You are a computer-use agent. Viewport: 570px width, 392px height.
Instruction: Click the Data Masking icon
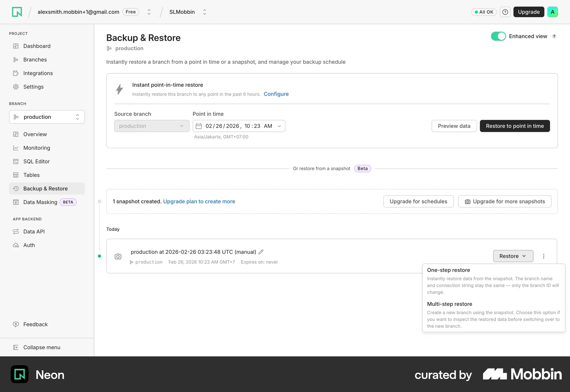coord(16,202)
